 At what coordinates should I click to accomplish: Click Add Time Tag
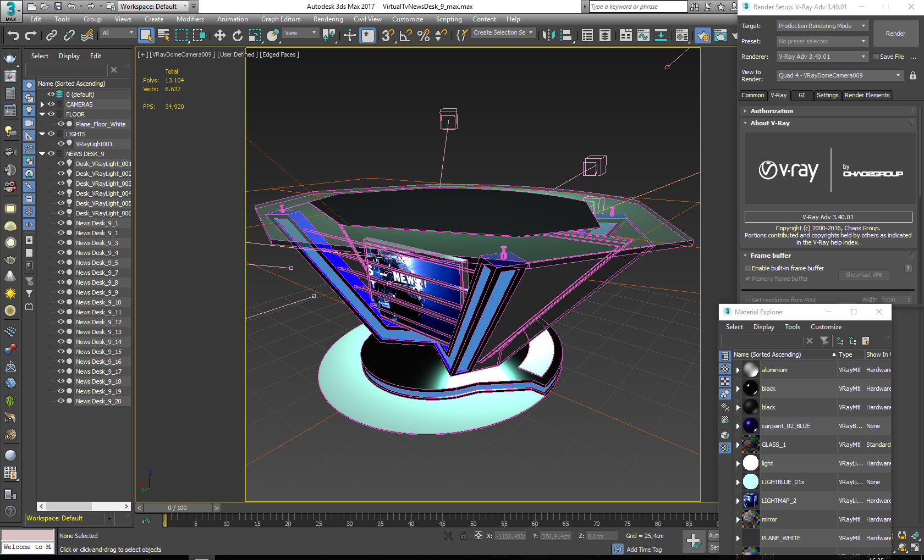coord(643,550)
